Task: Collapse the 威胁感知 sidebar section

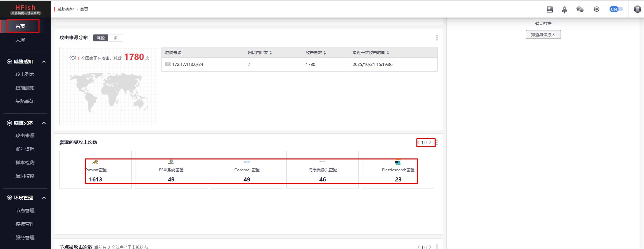Action: [44, 61]
